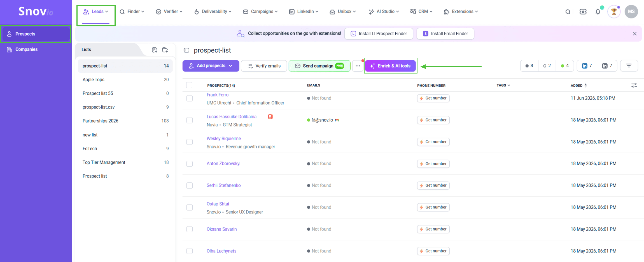
Task: Expand the LinkedIn navigation dropdown
Action: click(304, 12)
